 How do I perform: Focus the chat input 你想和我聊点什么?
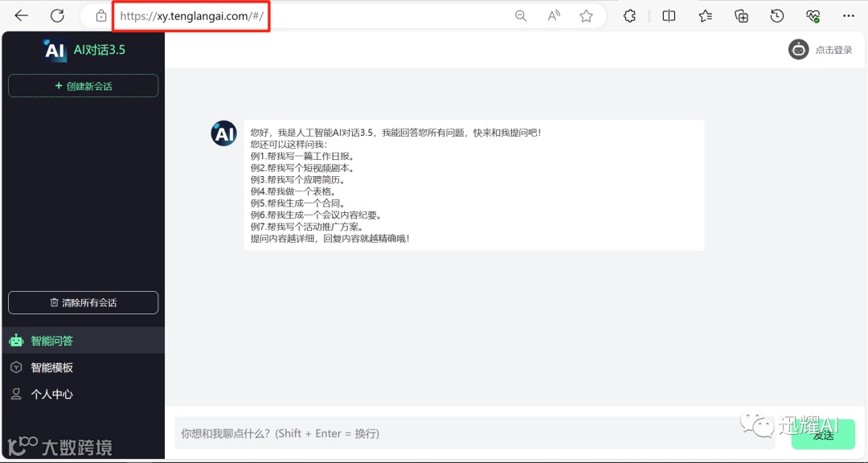click(x=474, y=433)
